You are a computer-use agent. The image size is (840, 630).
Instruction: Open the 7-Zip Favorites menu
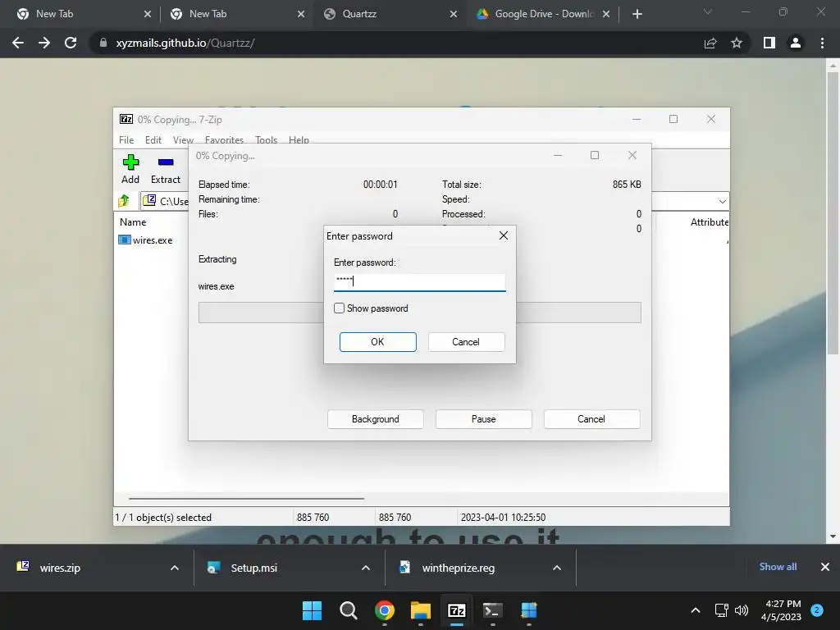coord(224,139)
